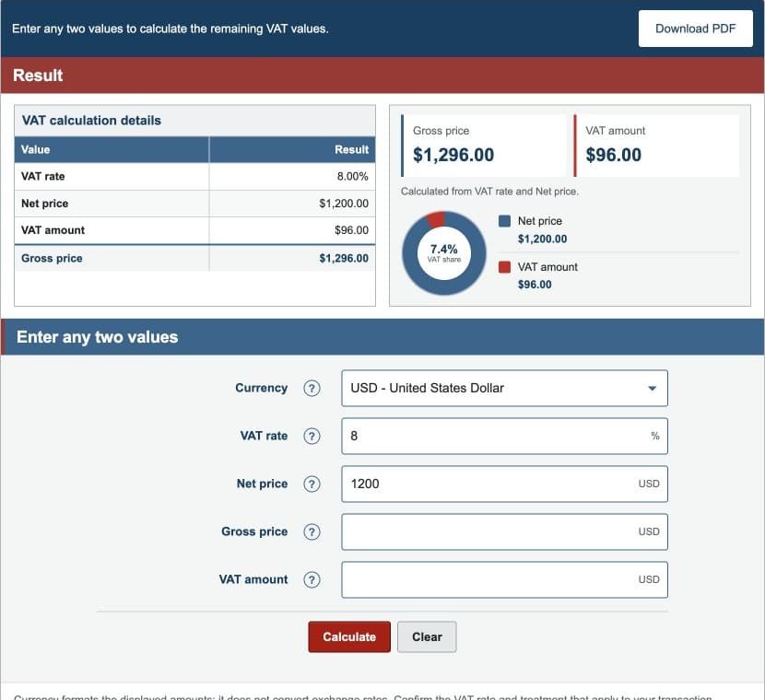The width and height of the screenshot is (765, 700).
Task: Open the VAT amount help icon
Action: (312, 579)
